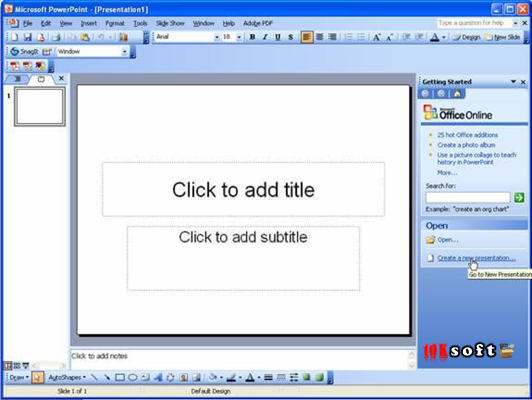
Task: Insert a chart using the chart icon
Action: point(123,37)
